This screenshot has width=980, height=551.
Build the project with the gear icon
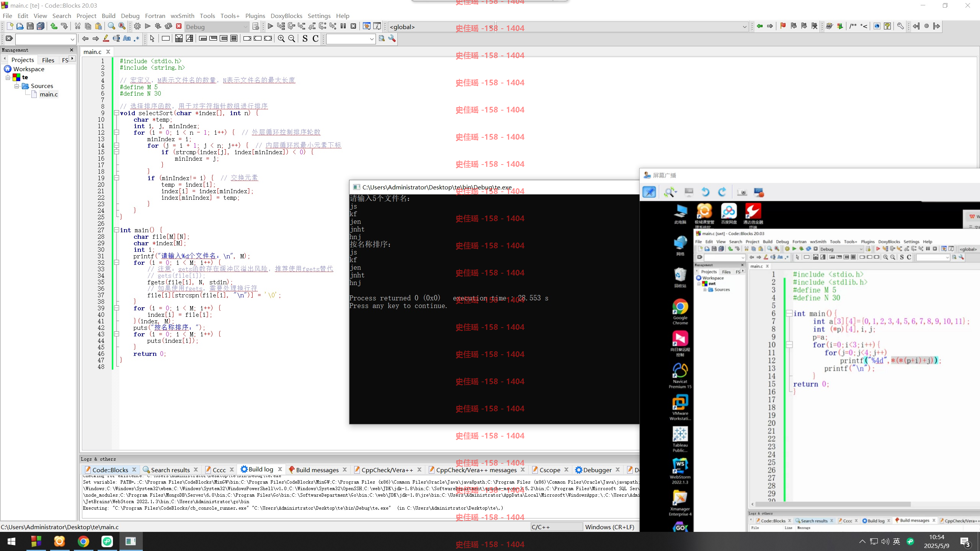137,26
